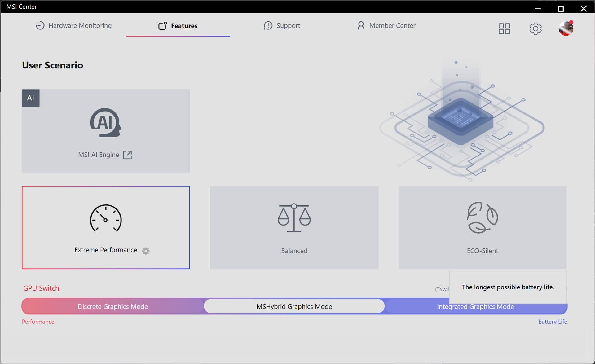Open the Hardware Monitoring tab

click(74, 26)
